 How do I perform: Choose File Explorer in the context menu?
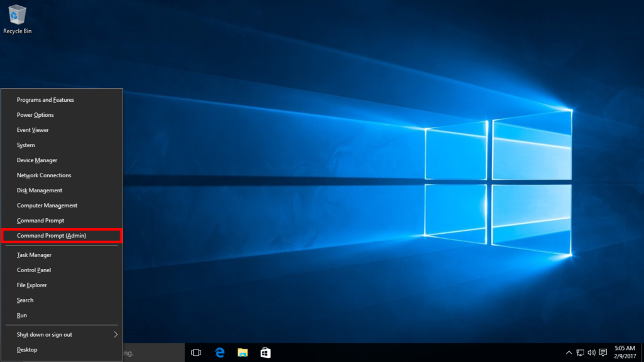coord(62,285)
